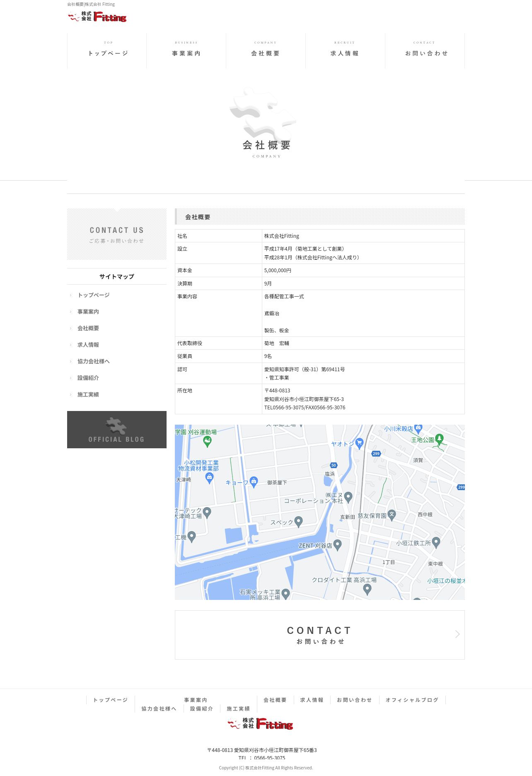This screenshot has height=776, width=532.
Task: Click the 小松開発工業 map pin
Action: [x=210, y=478]
